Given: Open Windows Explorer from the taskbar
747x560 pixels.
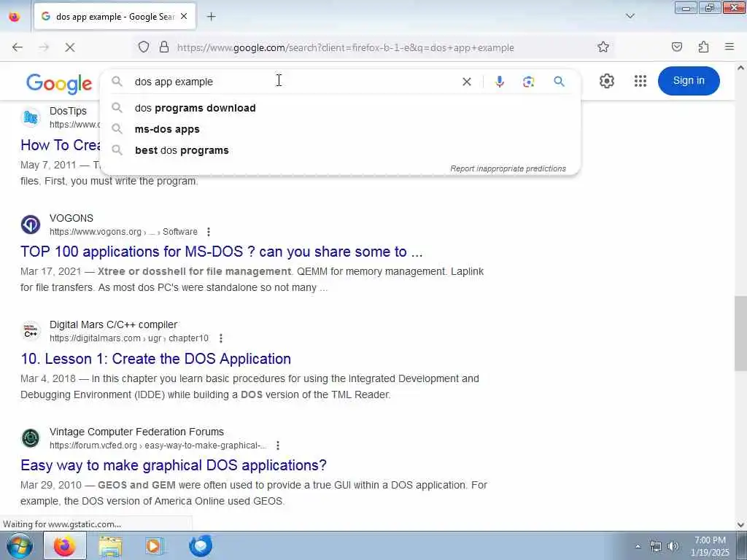Looking at the screenshot, I should coord(110,546).
